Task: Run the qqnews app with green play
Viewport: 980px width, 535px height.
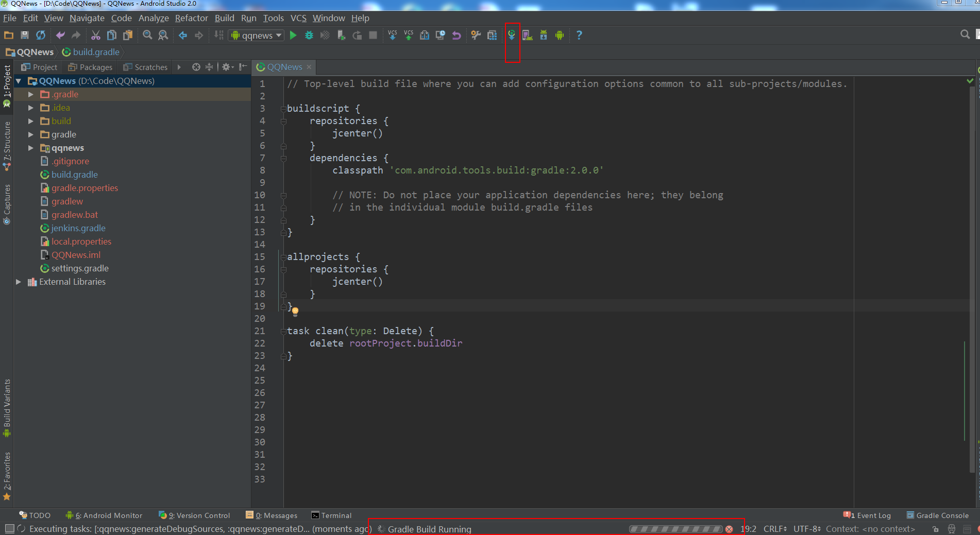Action: coord(293,35)
